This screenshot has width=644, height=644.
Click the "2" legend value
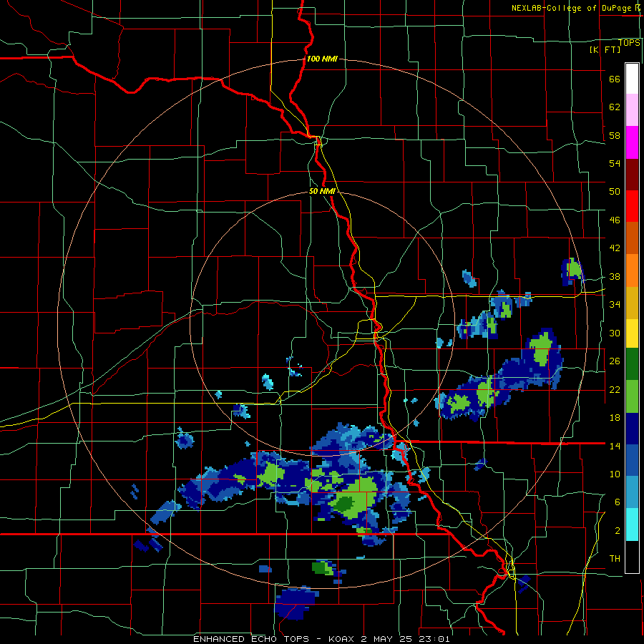pos(618,531)
